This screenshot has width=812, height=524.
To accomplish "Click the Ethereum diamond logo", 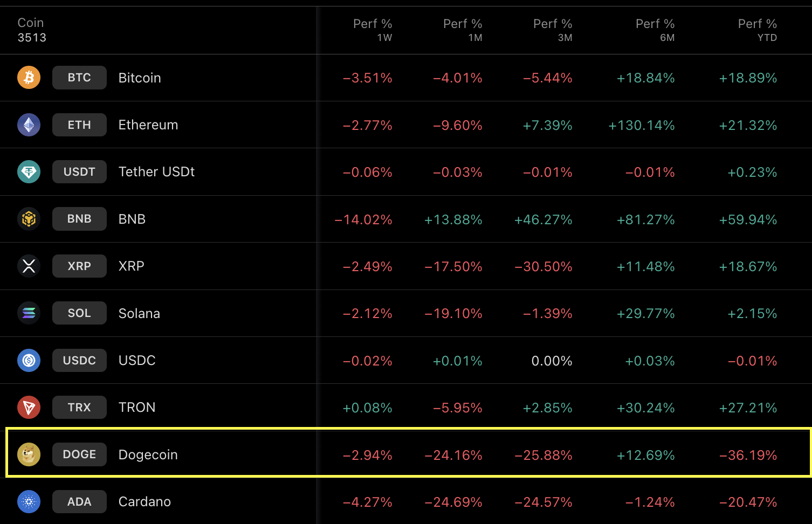I will [x=29, y=125].
